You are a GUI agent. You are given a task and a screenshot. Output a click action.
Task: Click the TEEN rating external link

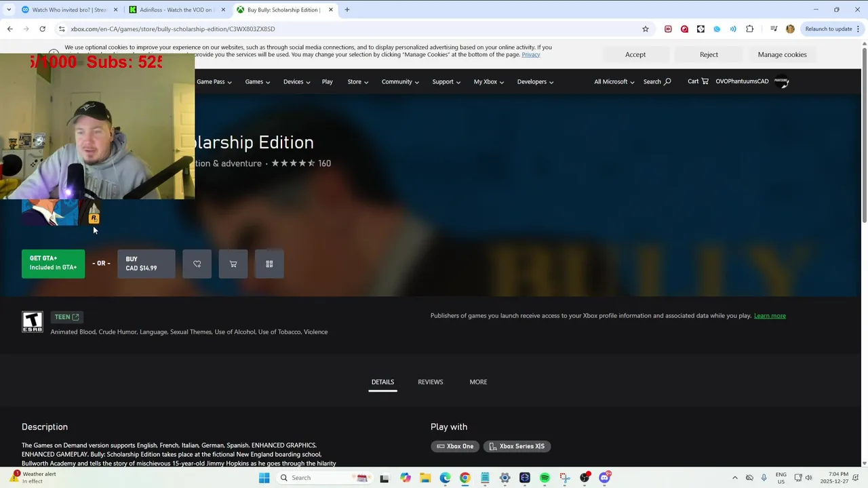click(66, 317)
